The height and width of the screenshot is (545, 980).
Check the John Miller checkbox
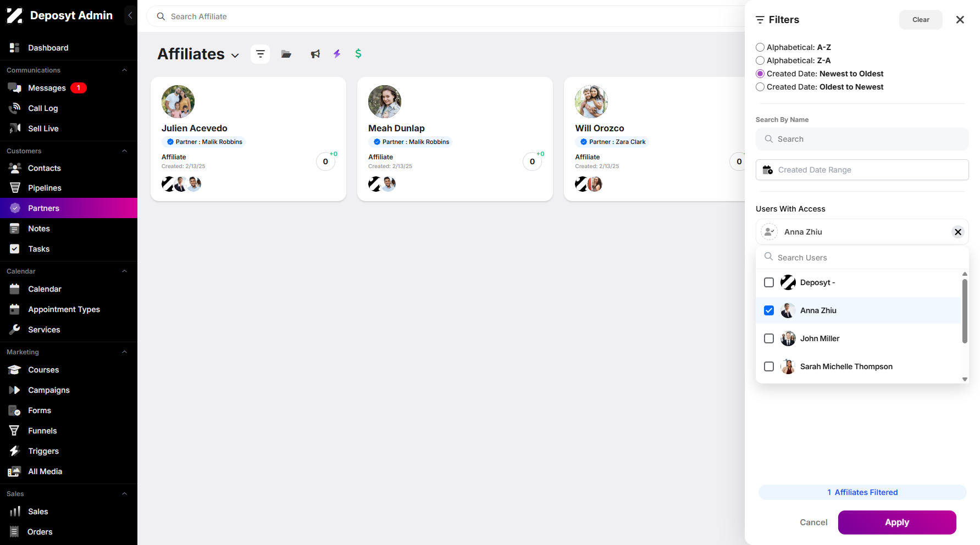point(769,338)
